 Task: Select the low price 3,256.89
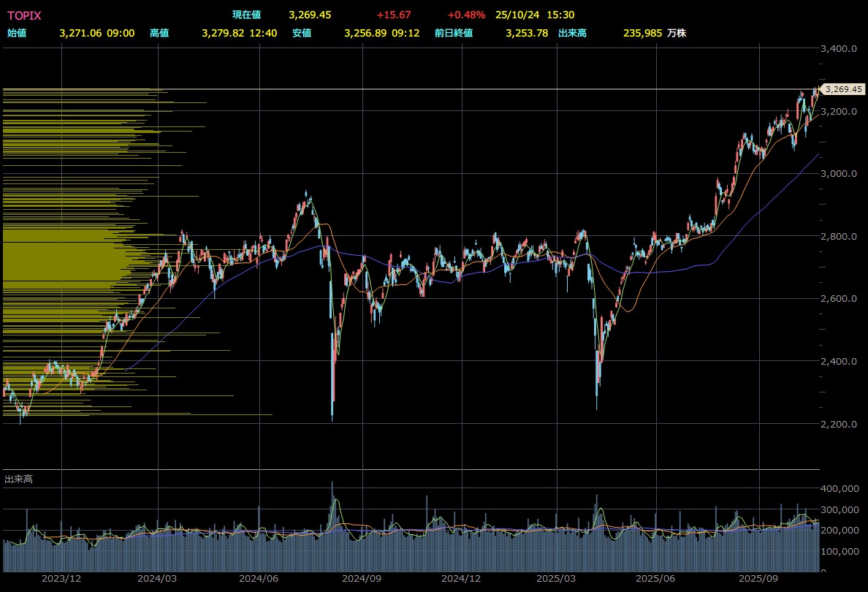point(365,33)
